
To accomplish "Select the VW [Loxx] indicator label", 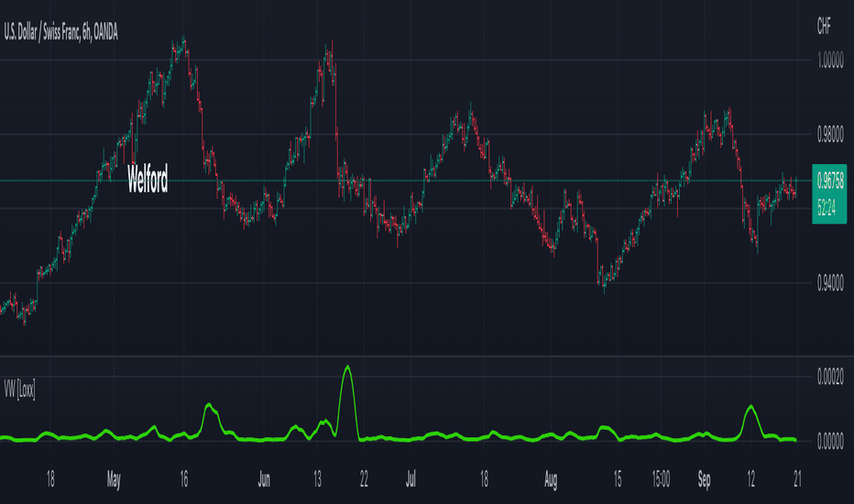I will 19,389.
